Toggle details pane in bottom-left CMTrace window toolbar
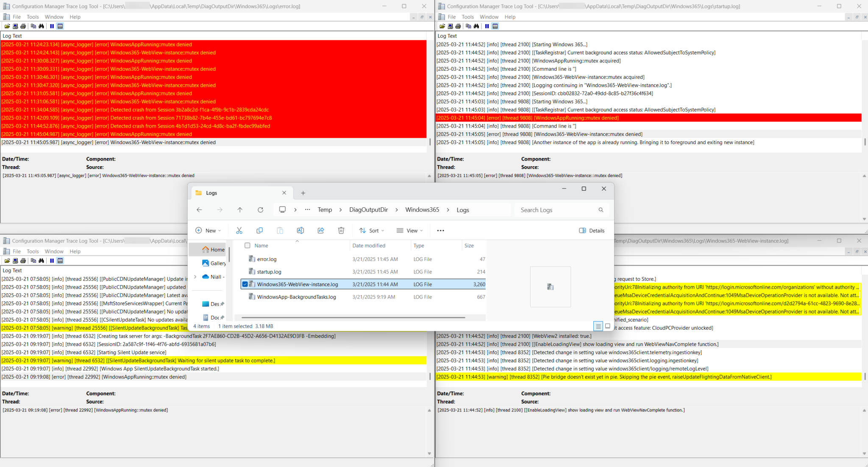Image resolution: width=868 pixels, height=467 pixels. coord(60,261)
